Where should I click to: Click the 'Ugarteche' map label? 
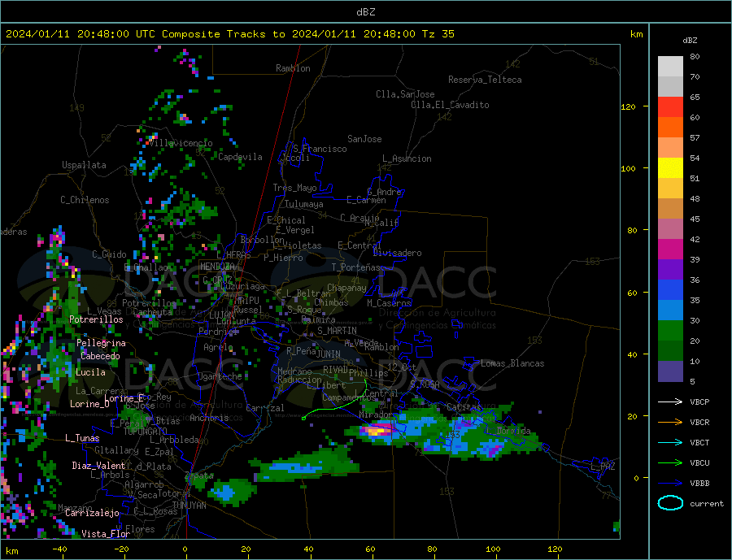tap(220, 376)
